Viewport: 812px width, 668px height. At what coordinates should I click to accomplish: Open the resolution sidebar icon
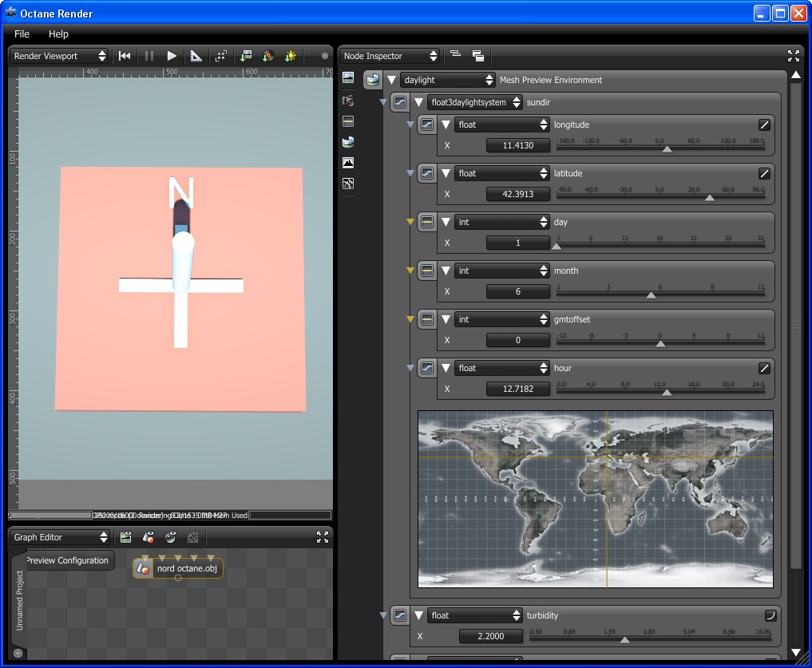[348, 121]
